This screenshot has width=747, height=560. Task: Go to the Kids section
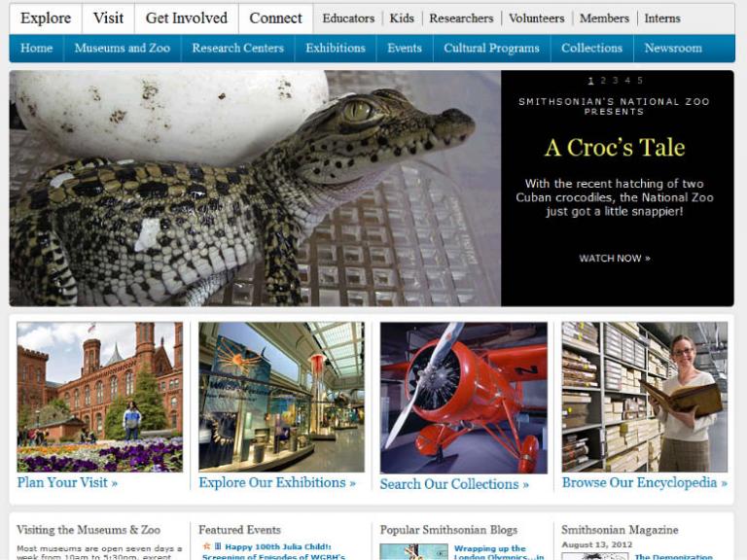point(402,18)
